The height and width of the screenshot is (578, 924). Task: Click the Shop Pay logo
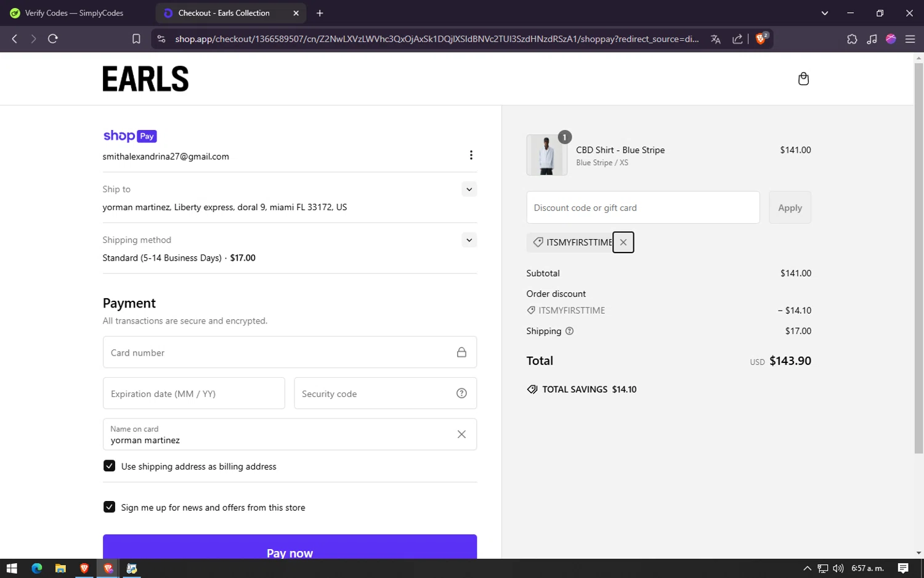(130, 136)
